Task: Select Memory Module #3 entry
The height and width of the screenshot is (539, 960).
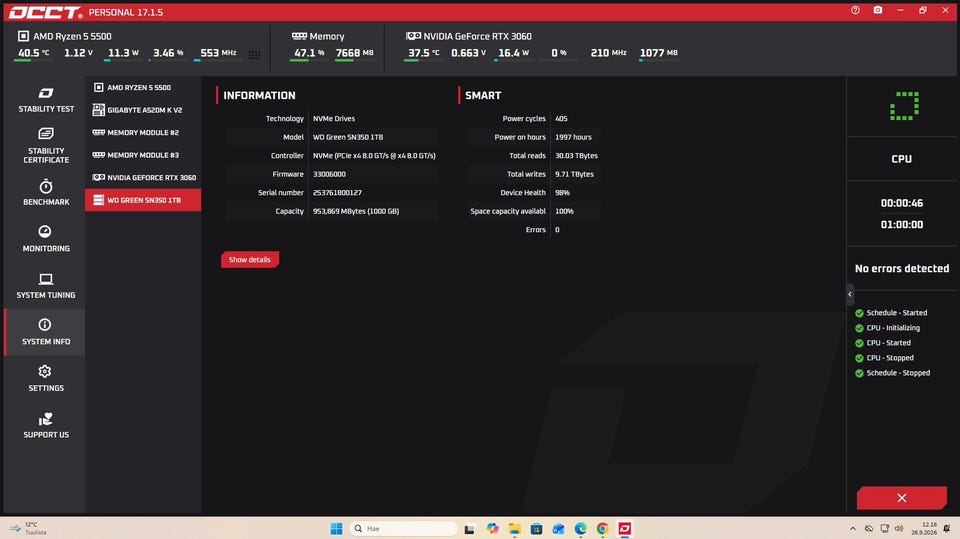Action: 143,155
